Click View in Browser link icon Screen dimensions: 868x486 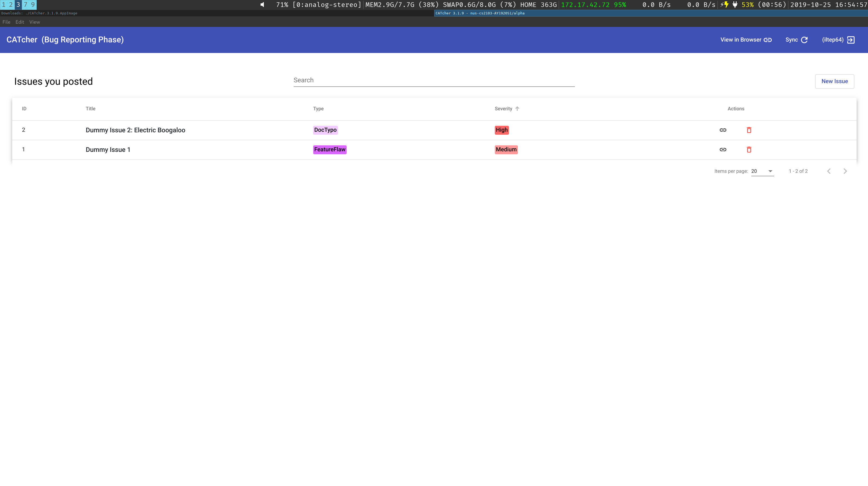[x=768, y=40]
